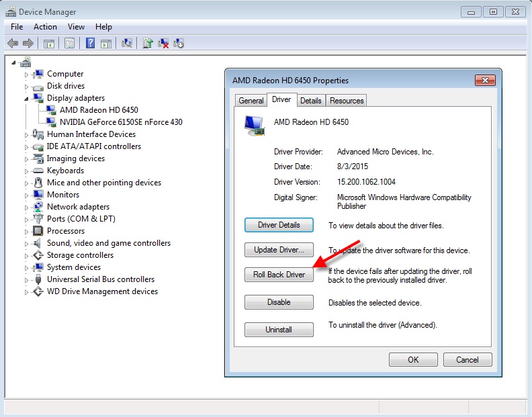This screenshot has height=417, width=532.
Task: Collapse the root computer node arrow
Action: [x=13, y=62]
